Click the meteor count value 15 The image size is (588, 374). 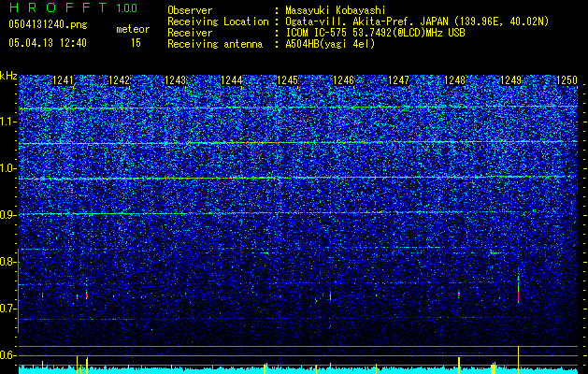(136, 43)
